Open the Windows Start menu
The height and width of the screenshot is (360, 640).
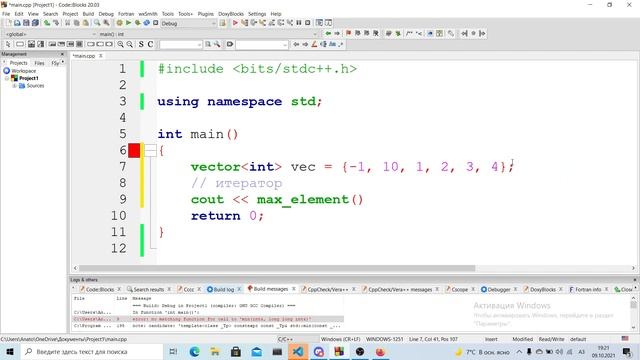[10, 352]
